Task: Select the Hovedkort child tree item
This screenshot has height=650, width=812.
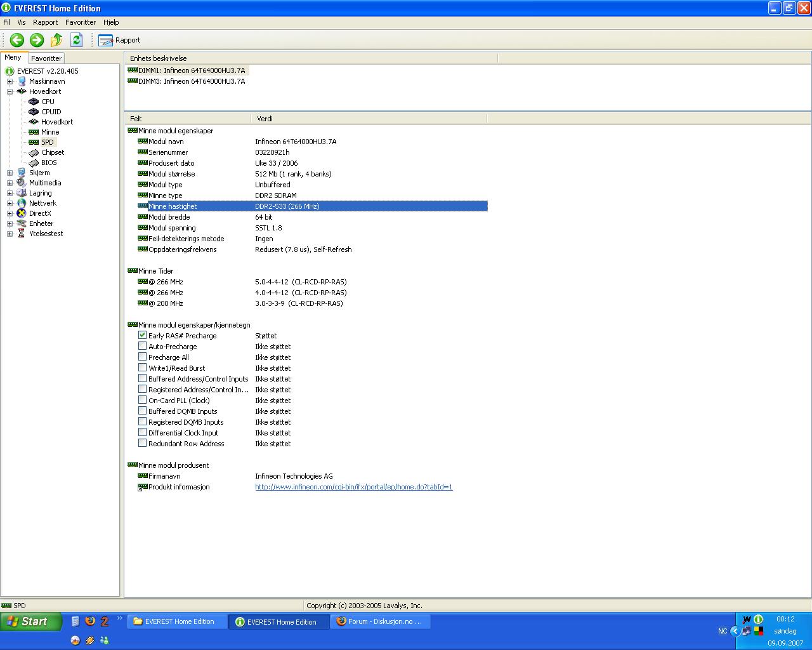Action: (x=57, y=122)
